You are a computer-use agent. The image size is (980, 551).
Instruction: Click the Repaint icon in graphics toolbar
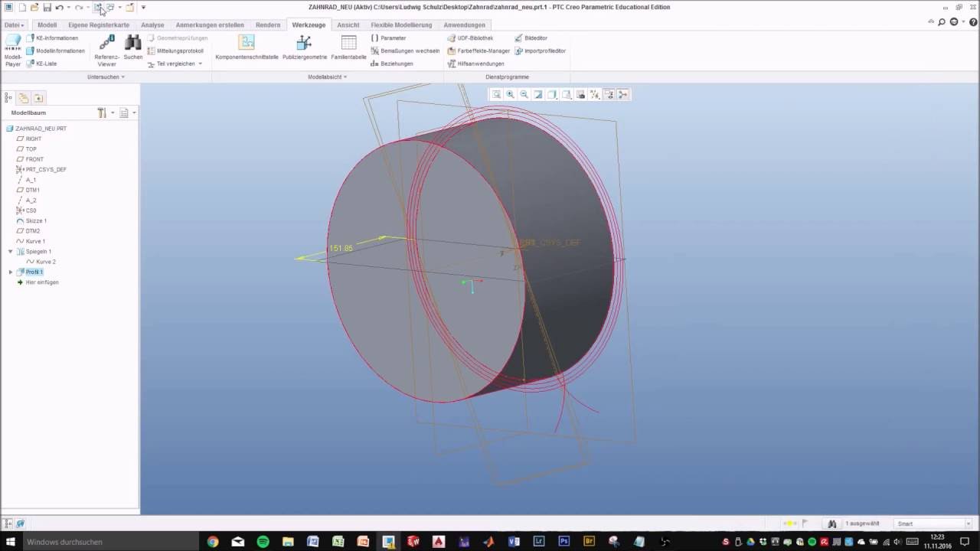pyautogui.click(x=538, y=94)
